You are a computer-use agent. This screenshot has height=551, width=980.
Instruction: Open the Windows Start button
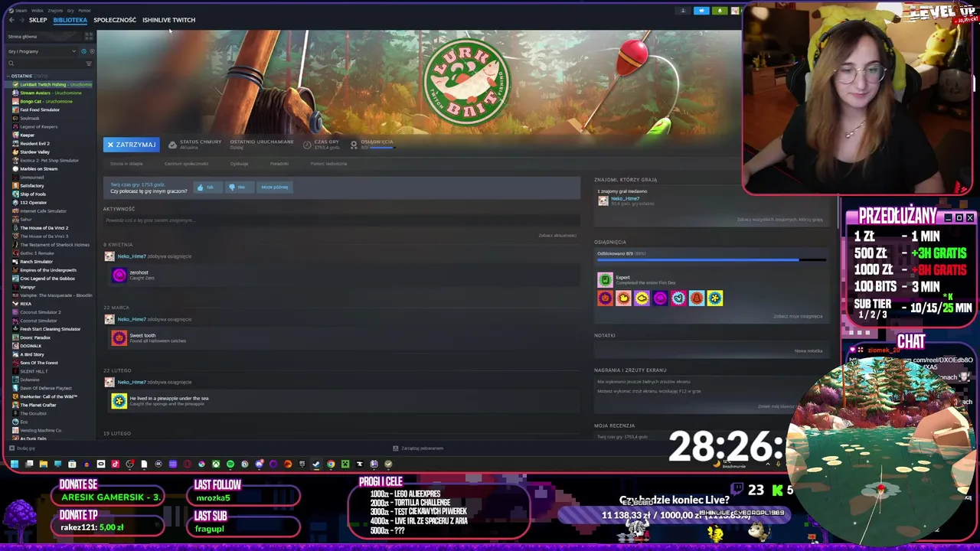tap(15, 464)
